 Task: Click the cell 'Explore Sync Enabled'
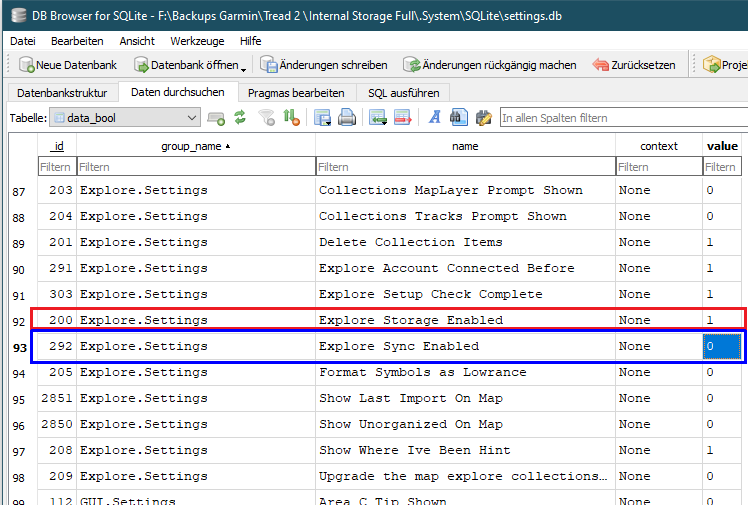[465, 346]
